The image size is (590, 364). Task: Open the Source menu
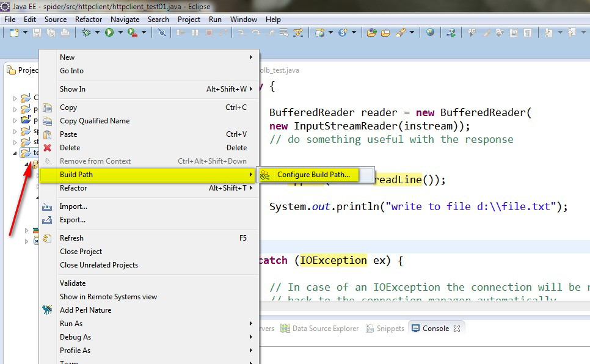coord(56,19)
